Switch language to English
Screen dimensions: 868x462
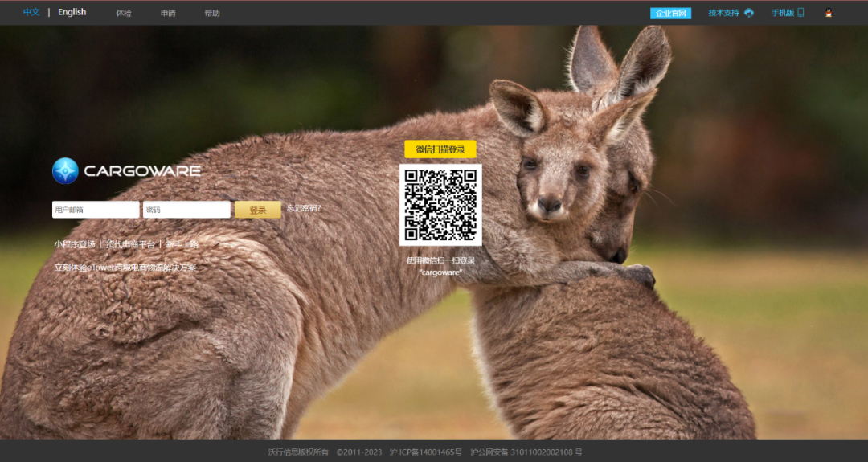click(x=72, y=13)
